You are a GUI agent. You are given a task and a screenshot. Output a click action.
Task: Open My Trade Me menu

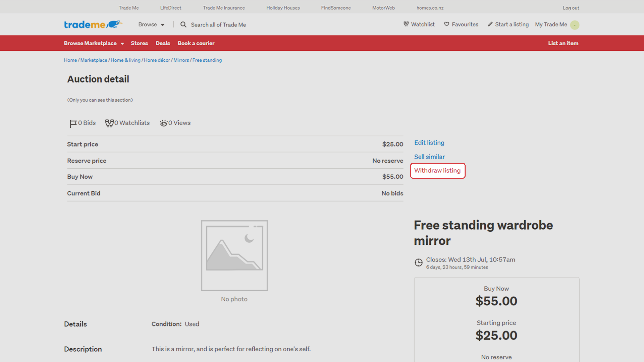pos(551,24)
